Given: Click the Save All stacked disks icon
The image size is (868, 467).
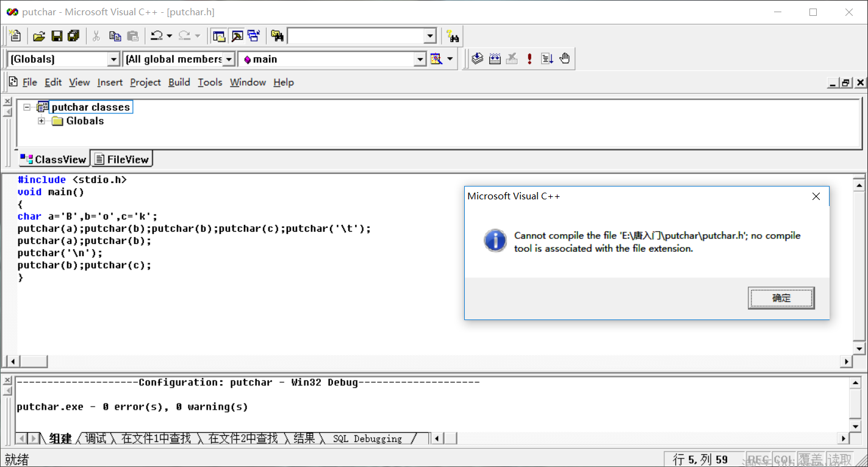Looking at the screenshot, I should pos(74,36).
